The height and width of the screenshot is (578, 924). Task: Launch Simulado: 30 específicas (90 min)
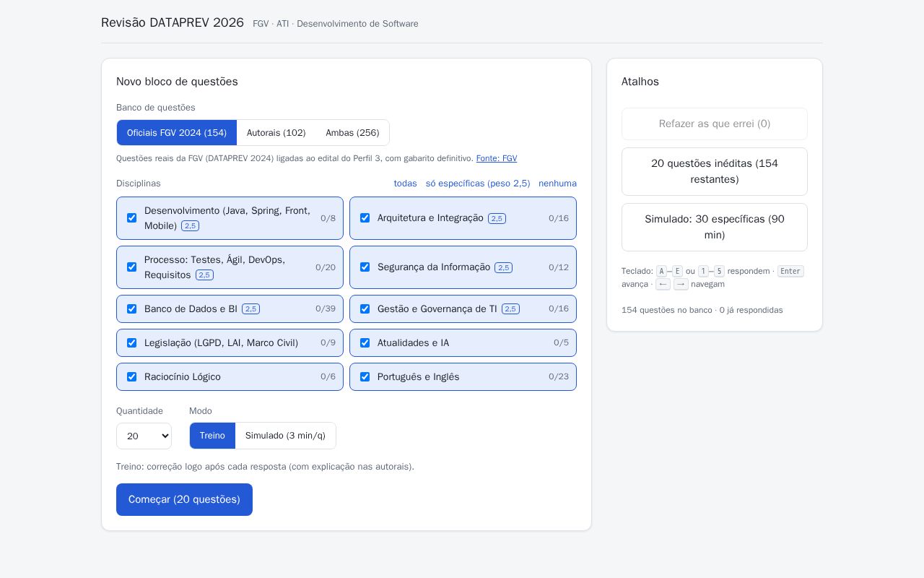(x=715, y=227)
